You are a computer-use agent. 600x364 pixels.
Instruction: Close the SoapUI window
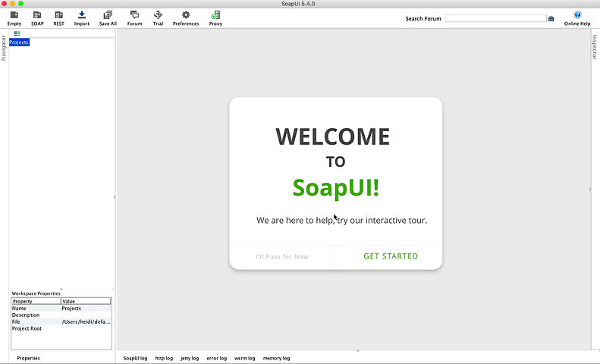[4, 4]
